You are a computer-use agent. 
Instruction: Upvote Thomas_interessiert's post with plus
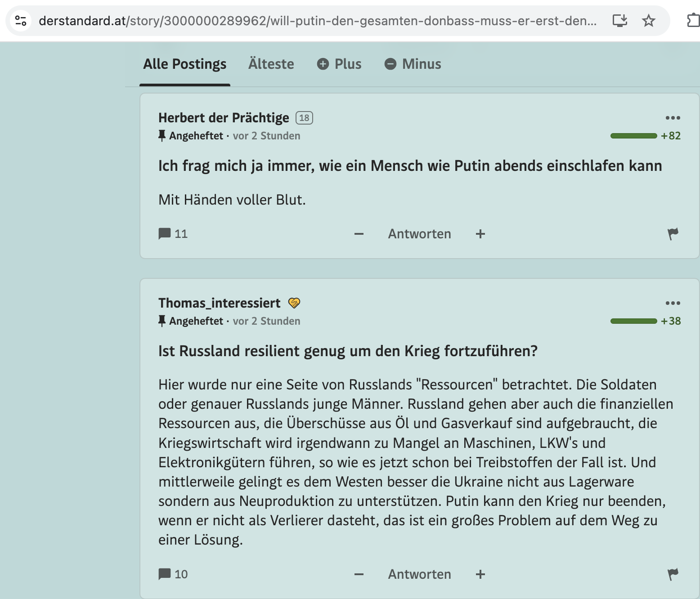pyautogui.click(x=480, y=574)
